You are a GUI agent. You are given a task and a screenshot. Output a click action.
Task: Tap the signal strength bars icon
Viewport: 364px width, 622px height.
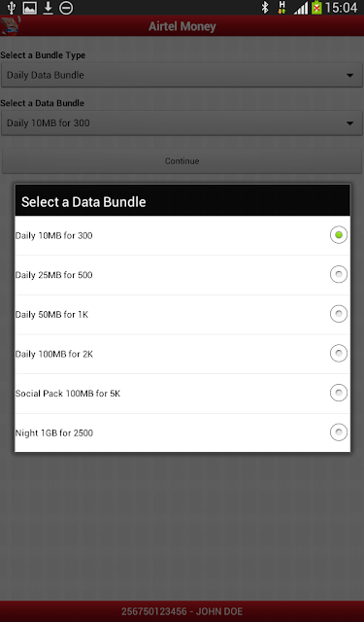301,8
